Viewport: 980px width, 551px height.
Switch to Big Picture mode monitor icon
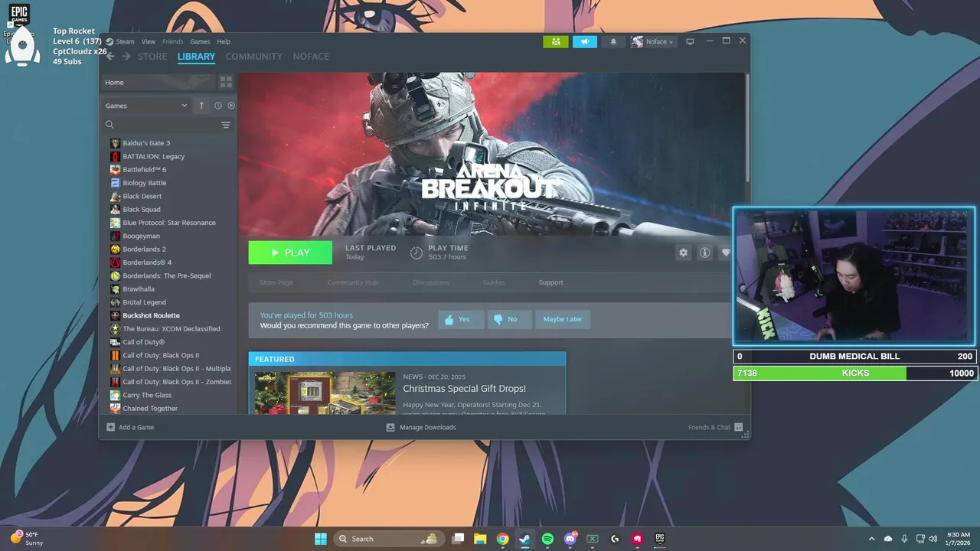(x=690, y=41)
